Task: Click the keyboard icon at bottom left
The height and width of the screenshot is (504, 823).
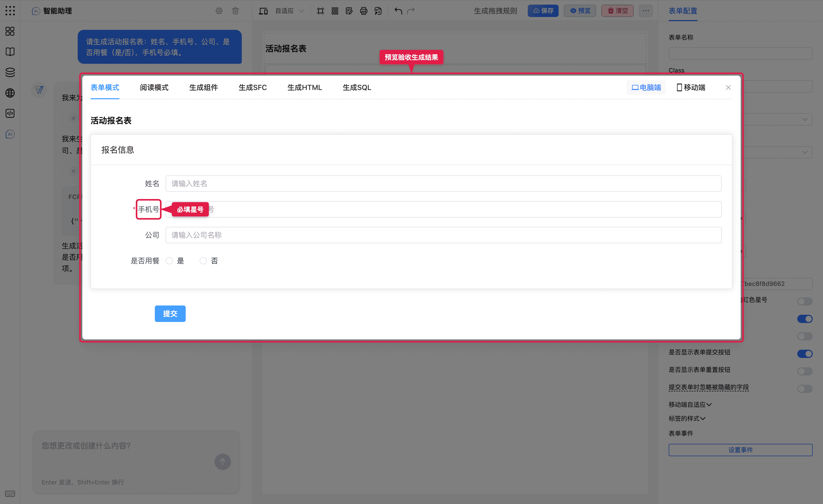Action: (x=10, y=494)
